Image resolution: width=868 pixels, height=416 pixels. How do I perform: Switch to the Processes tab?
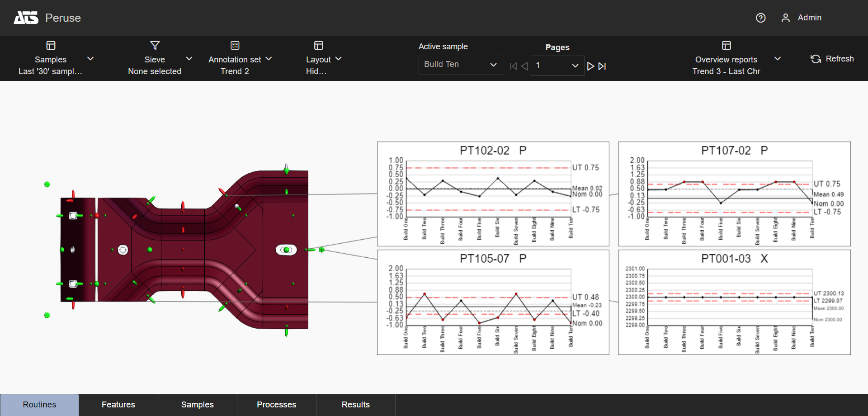pos(276,405)
